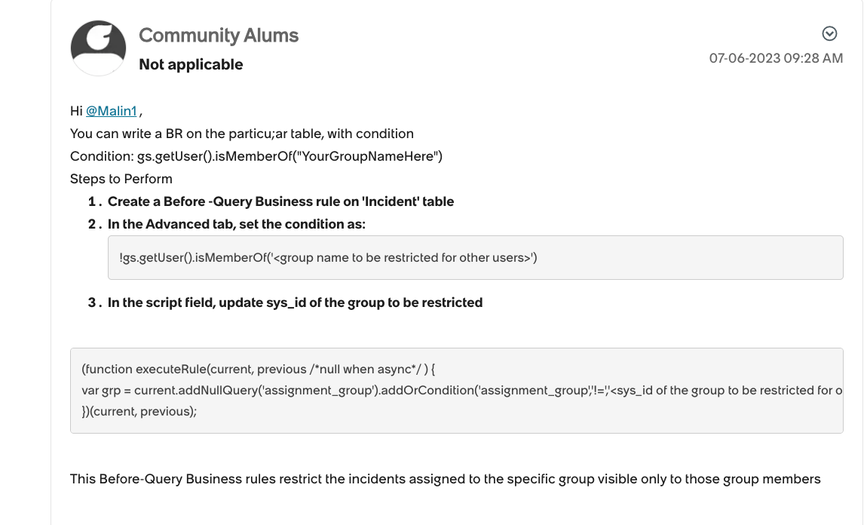Open the @Malin1 mention link
Screen dimensions: 867x525
click(x=111, y=111)
